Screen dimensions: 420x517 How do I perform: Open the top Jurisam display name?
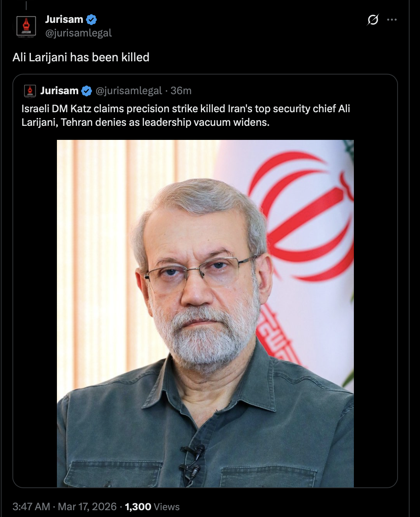click(x=64, y=19)
